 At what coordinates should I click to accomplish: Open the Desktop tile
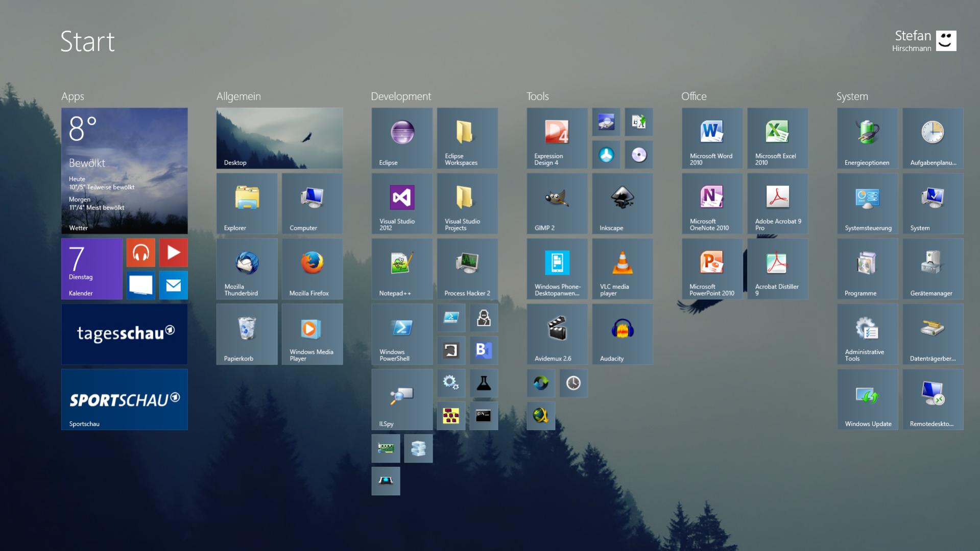coord(279,138)
